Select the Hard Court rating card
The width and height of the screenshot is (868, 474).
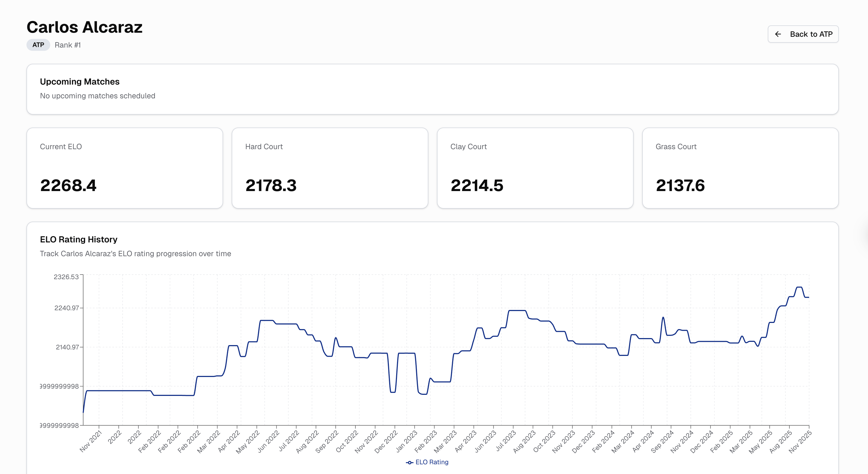pos(329,168)
